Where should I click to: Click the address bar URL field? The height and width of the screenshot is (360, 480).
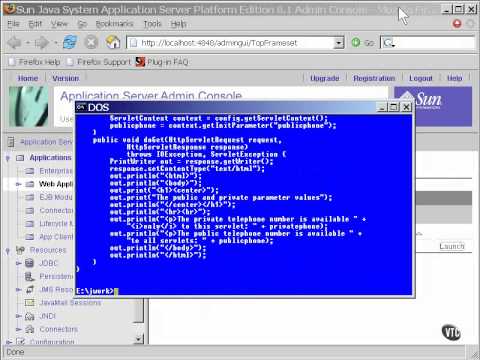(235, 43)
